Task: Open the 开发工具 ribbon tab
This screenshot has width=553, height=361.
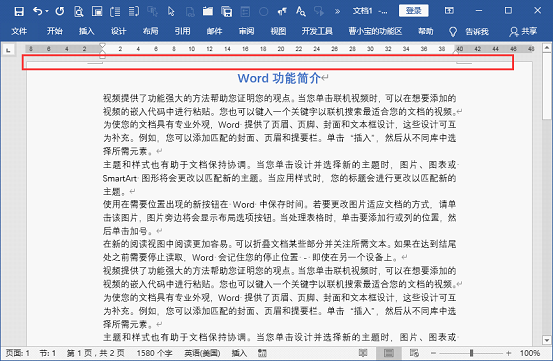Action: 317,31
